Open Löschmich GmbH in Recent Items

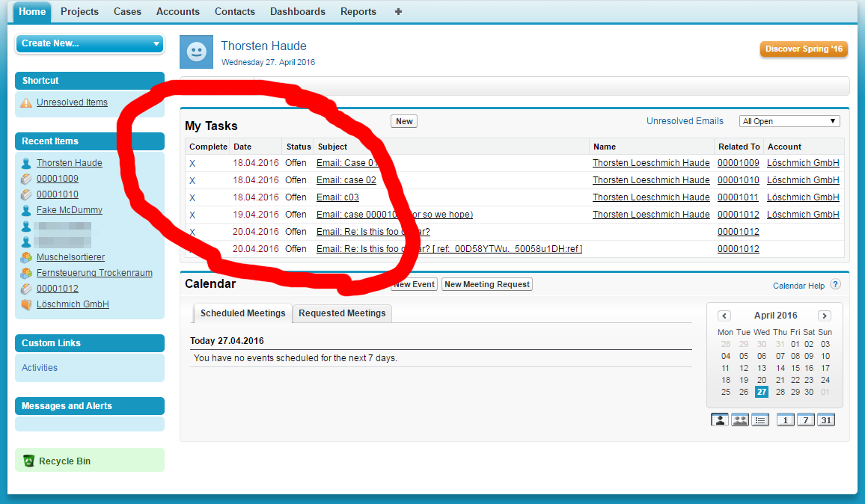(x=73, y=304)
